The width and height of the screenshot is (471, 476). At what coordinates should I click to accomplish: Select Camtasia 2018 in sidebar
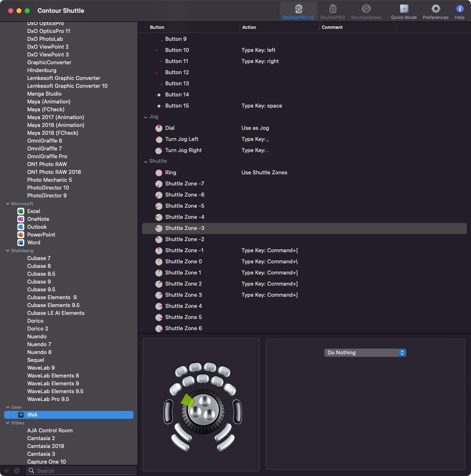pyautogui.click(x=45, y=446)
